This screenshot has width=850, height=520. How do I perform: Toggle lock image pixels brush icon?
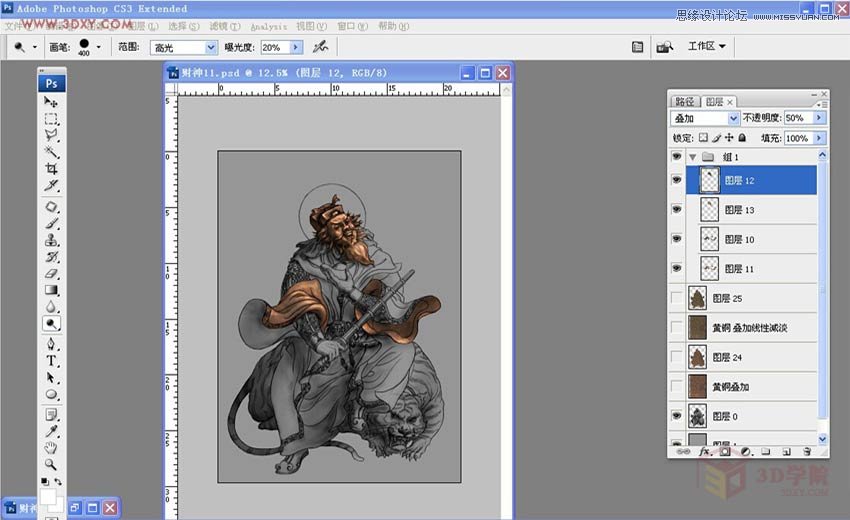coord(716,138)
